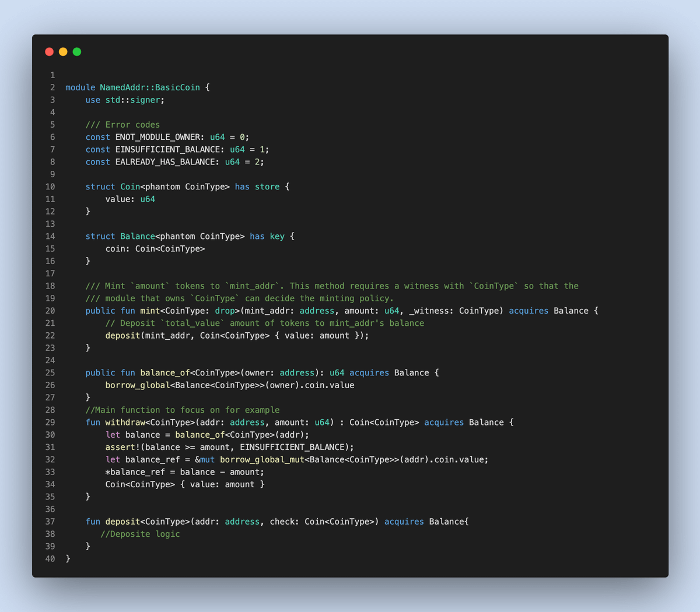Click the Balance struct name on line 14

(x=138, y=237)
